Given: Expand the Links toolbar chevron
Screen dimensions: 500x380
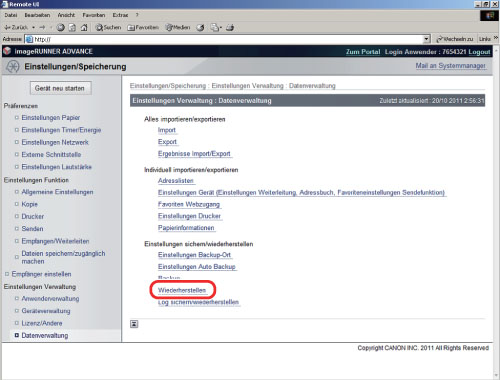Looking at the screenshot, I should coord(496,39).
